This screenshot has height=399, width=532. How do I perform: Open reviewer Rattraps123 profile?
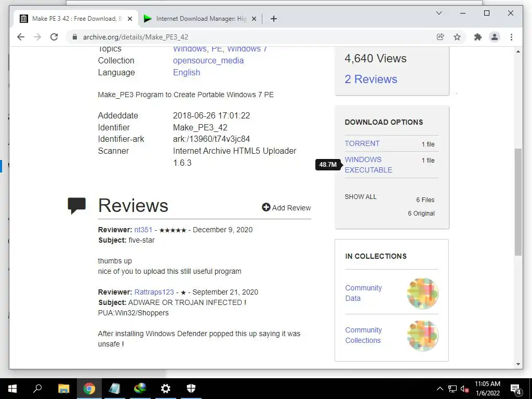(154, 292)
